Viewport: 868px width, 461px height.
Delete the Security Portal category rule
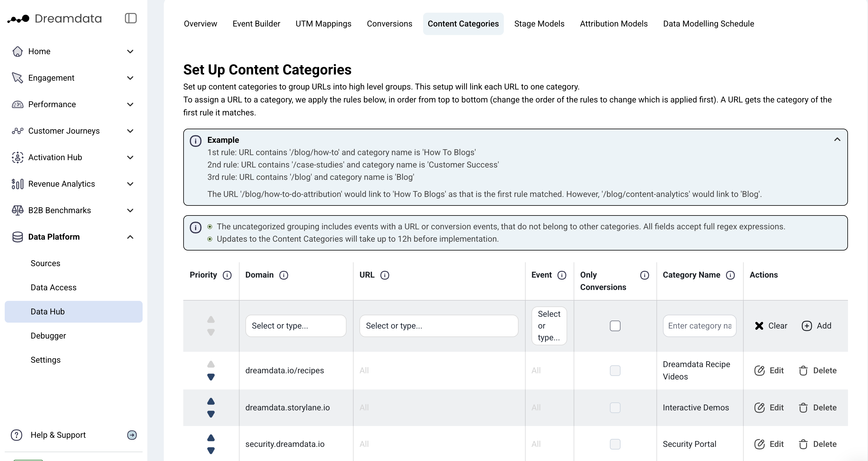tap(817, 444)
